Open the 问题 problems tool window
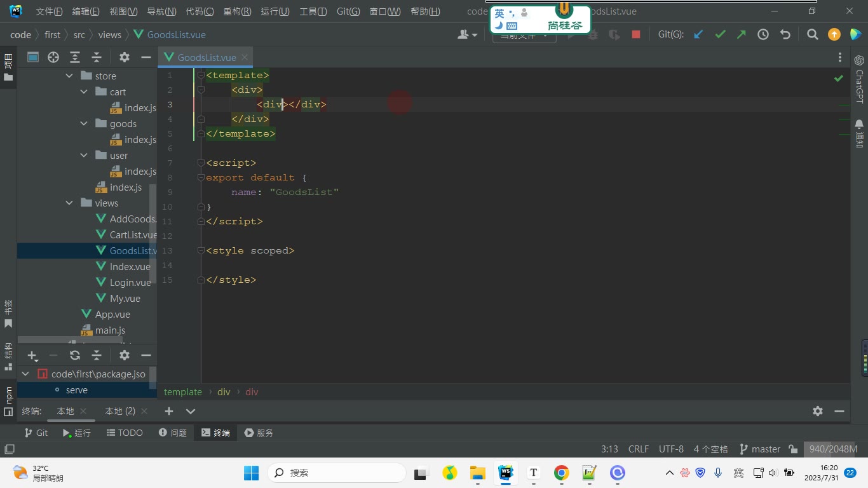868x488 pixels. tap(173, 433)
